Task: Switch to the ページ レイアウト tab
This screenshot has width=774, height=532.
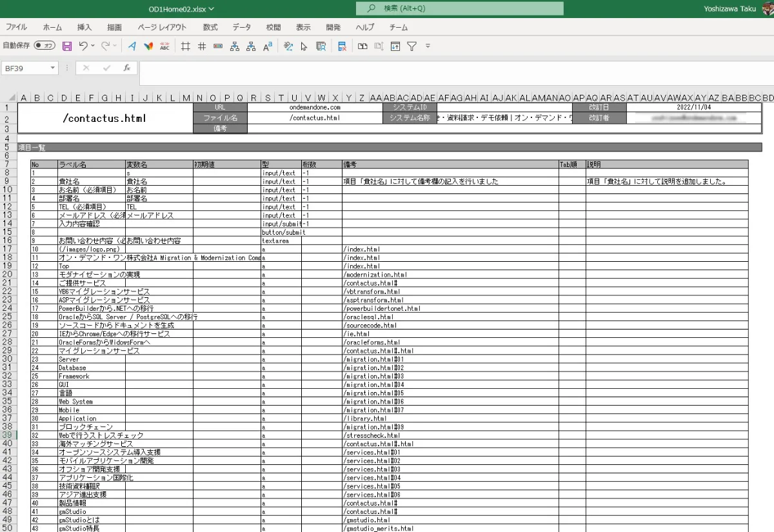Action: [162, 27]
